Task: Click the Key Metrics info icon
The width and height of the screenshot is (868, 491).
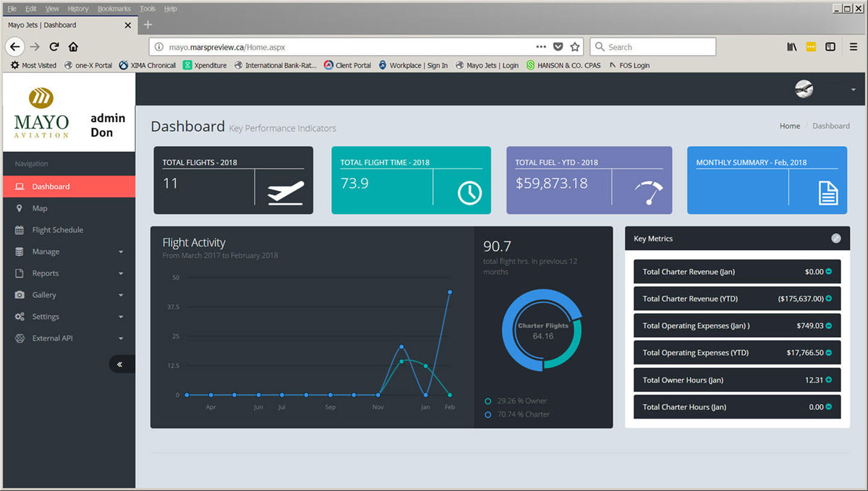Action: (836, 239)
